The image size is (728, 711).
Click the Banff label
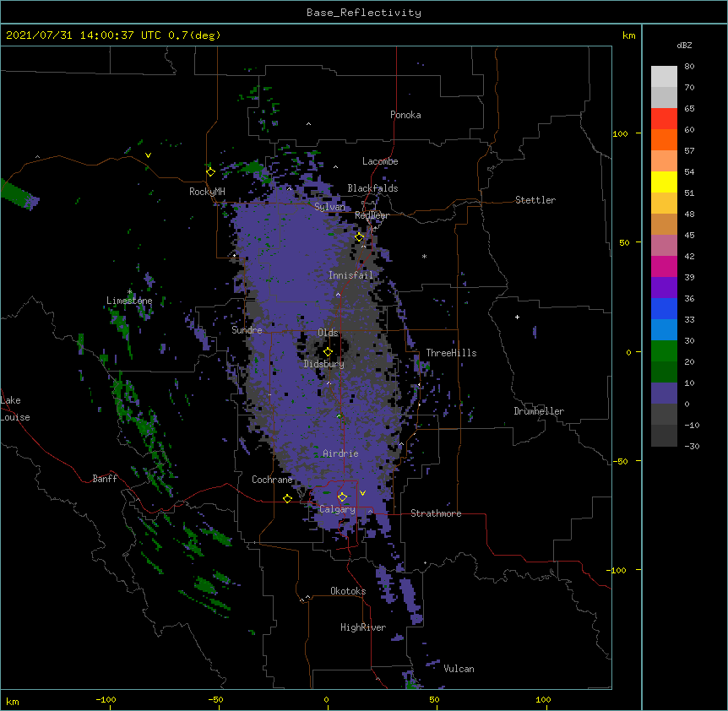click(x=105, y=479)
